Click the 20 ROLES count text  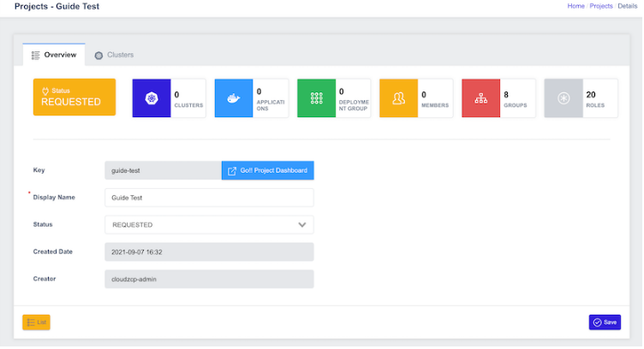pyautogui.click(x=595, y=99)
